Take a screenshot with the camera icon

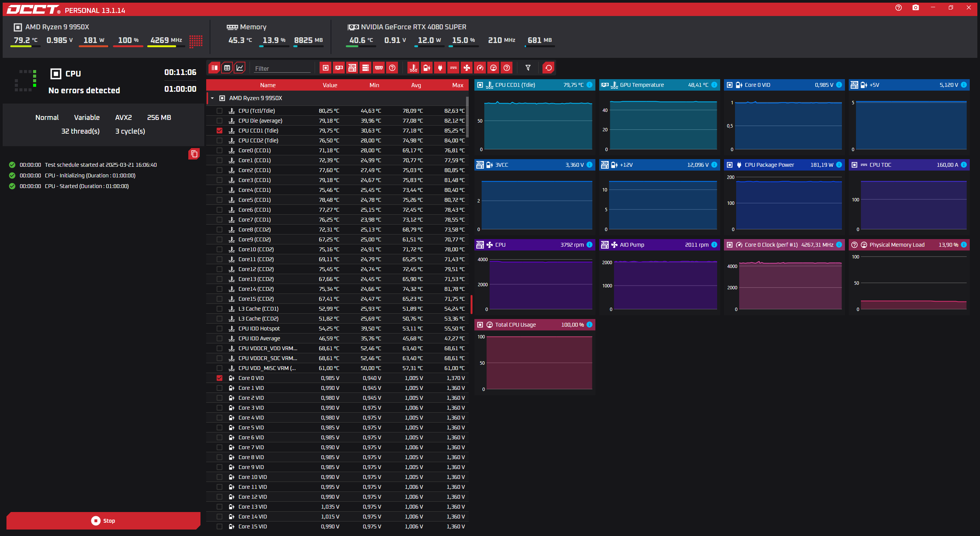pos(915,8)
